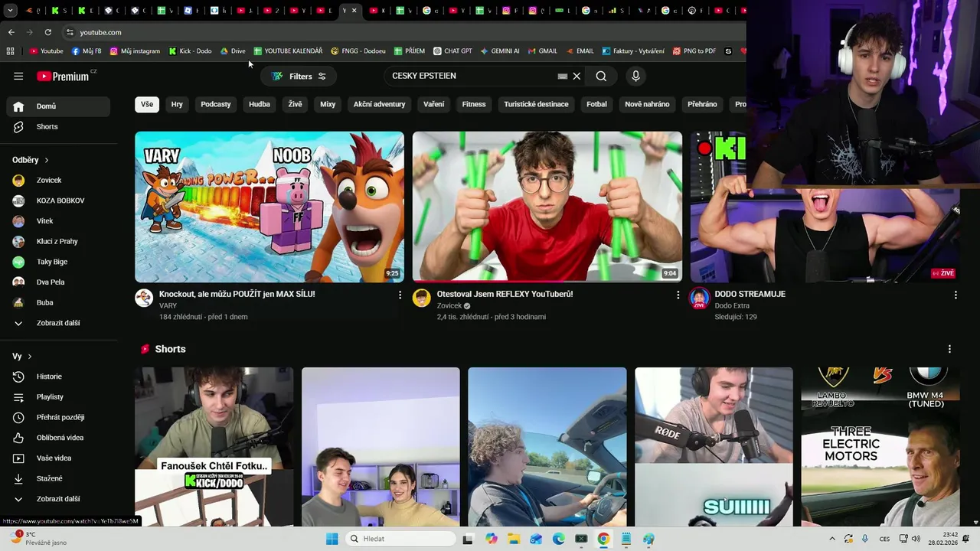Expand Zobrazit další under subscriptions
Viewport: 980px width, 551px height.
click(58, 323)
